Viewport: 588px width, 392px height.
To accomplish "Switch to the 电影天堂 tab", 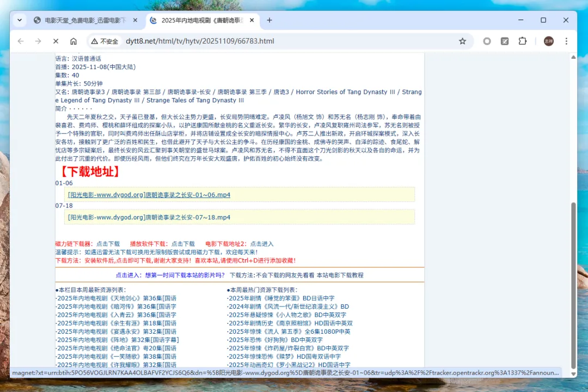I will [x=85, y=20].
